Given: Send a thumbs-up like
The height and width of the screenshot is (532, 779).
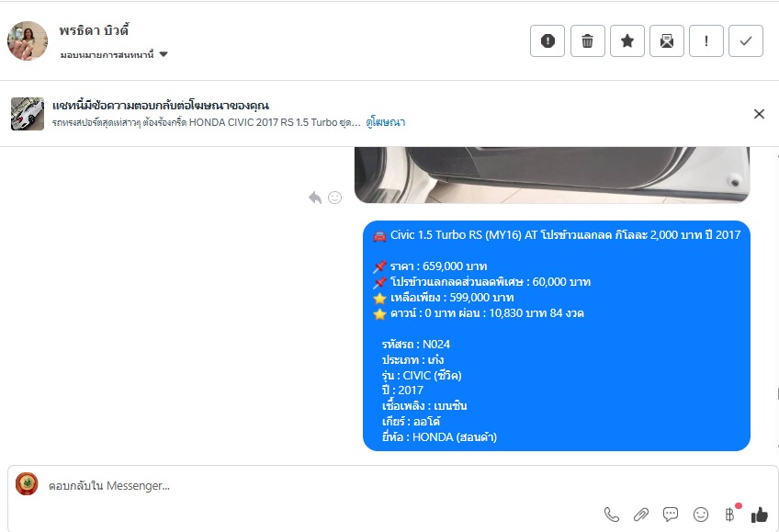Looking at the screenshot, I should coord(759,515).
